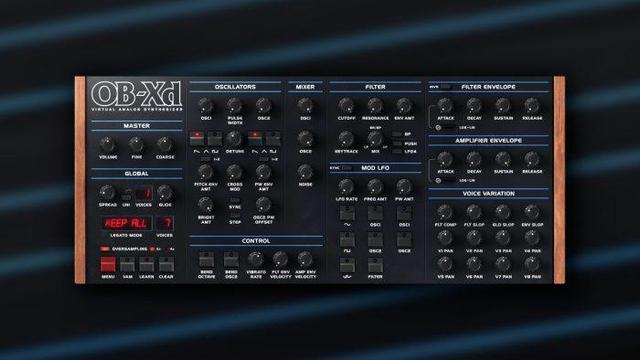Toggle OSC2 pulse waveform button
640x360 pixels.
coord(273,138)
